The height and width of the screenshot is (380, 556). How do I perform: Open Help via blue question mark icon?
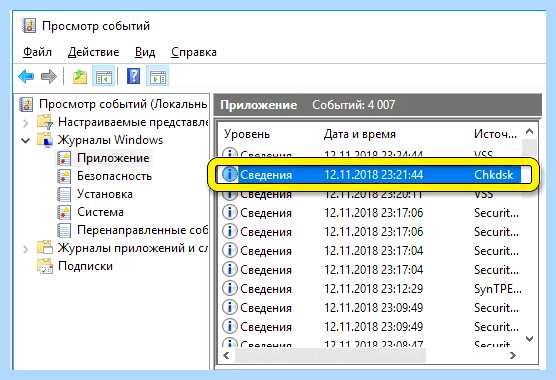tap(133, 76)
